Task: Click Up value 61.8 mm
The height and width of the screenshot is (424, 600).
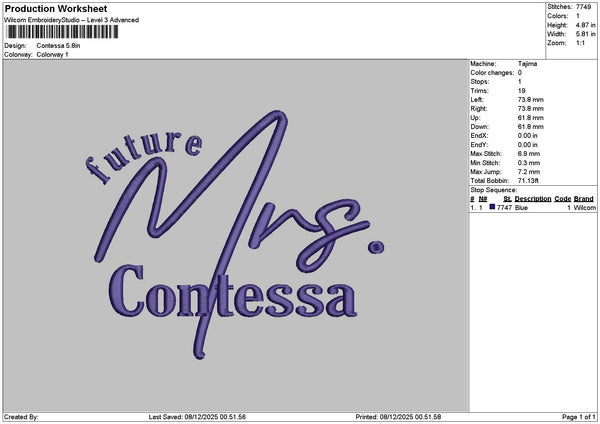Action: tap(530, 117)
